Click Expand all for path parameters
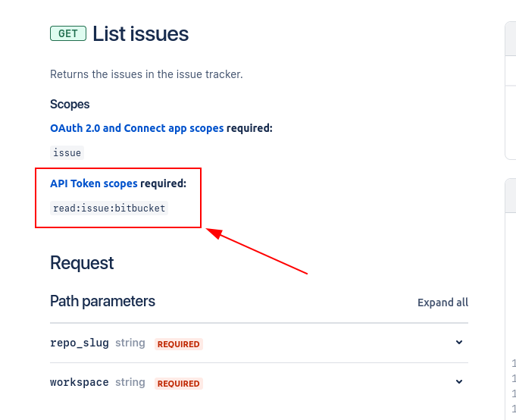 tap(443, 302)
